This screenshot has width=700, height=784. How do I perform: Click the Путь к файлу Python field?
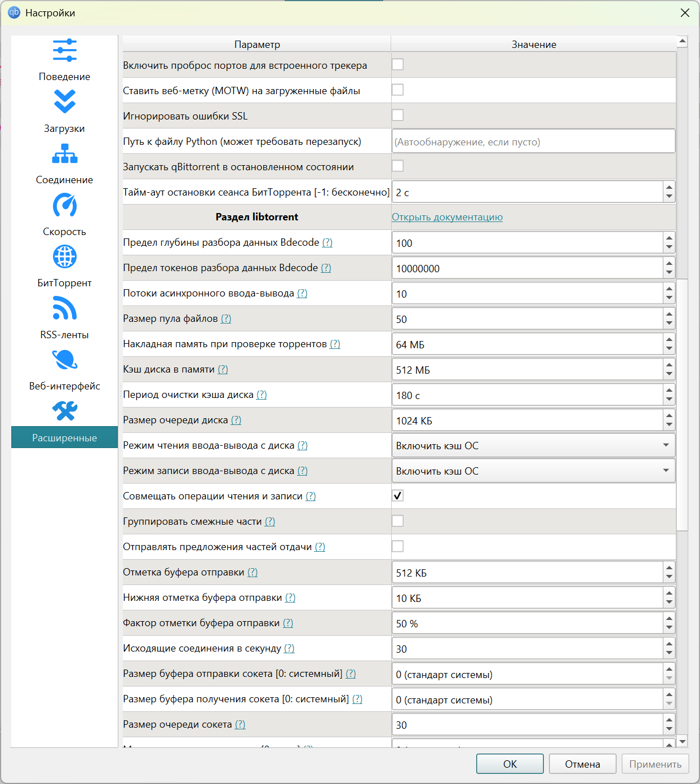(534, 141)
